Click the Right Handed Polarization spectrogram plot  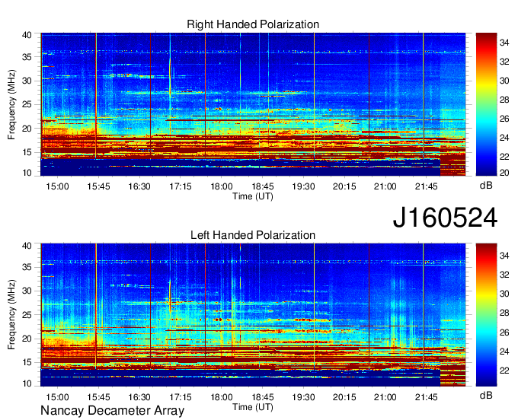[253, 104]
